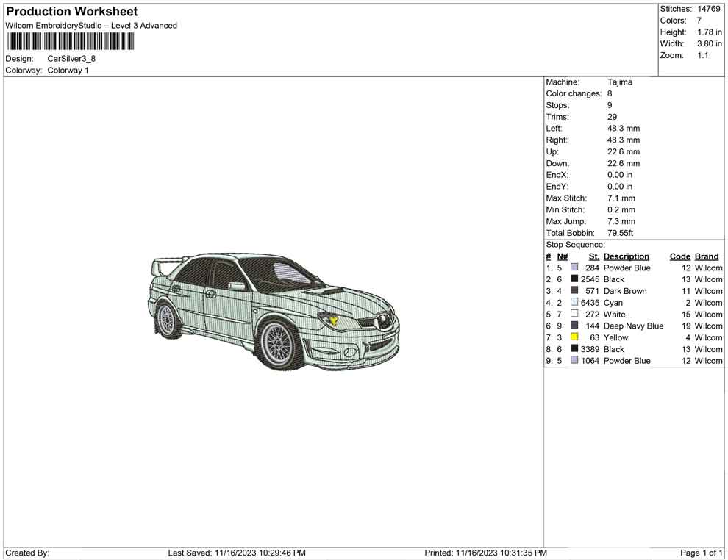Click the Page 1 of 1 indicator
This screenshot has width=728, height=560.
tap(702, 553)
